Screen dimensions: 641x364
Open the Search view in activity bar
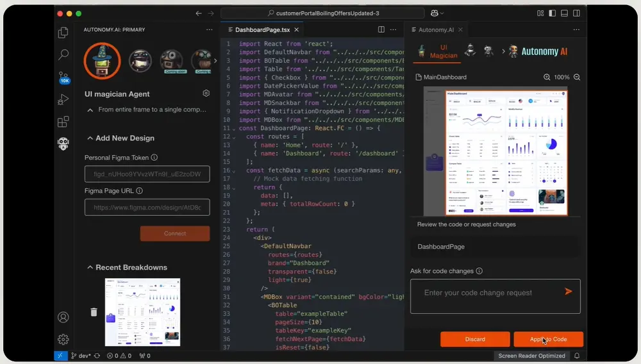coord(63,54)
